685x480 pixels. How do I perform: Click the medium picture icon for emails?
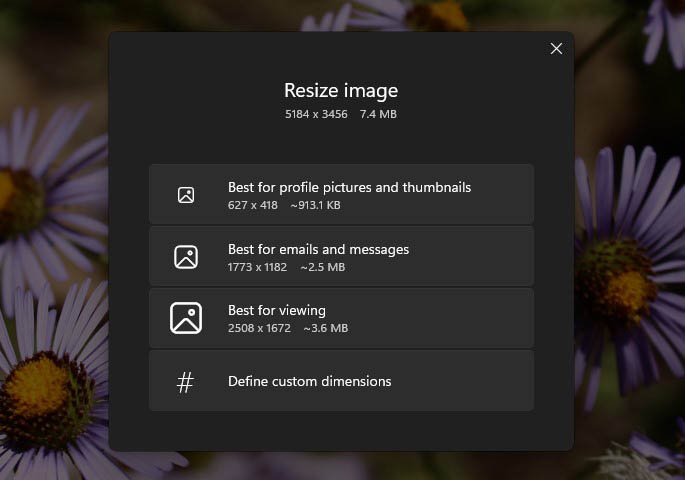pyautogui.click(x=186, y=257)
